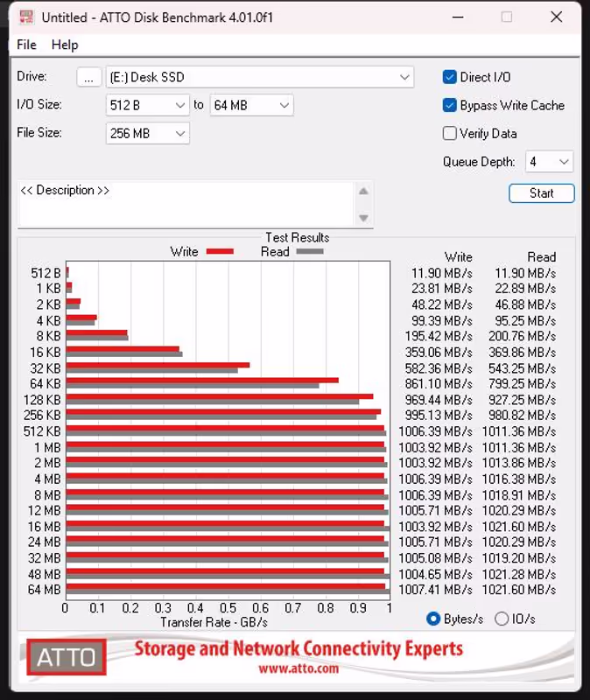Click the red Write legend swatch
Image resolution: width=590 pixels, height=700 pixels.
220,252
